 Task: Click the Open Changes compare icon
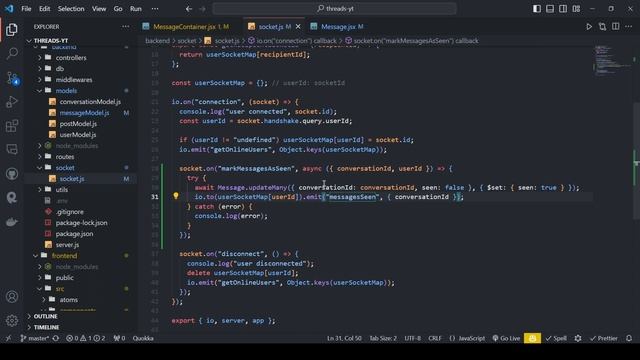602,27
